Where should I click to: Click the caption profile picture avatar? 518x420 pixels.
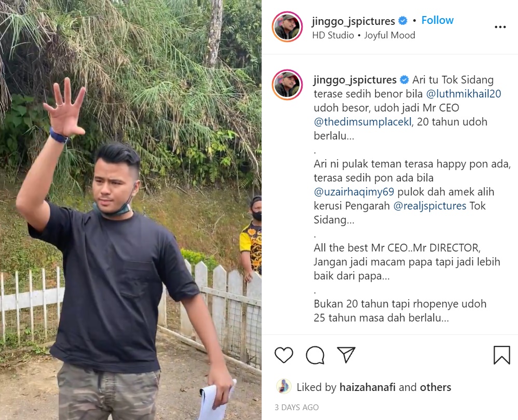pos(287,85)
